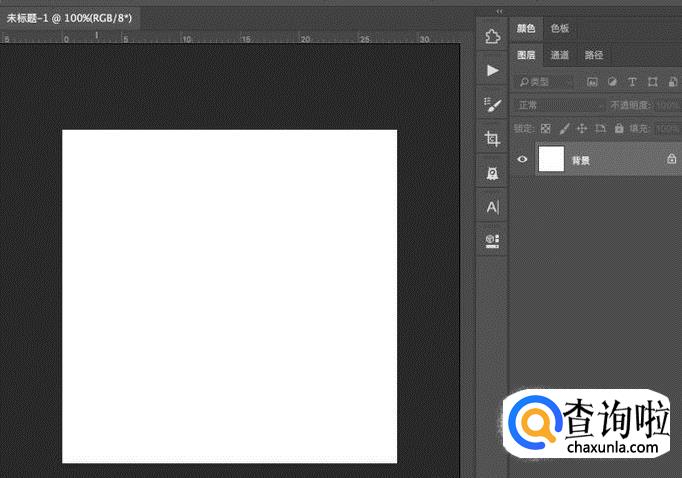Hide the 背景 layer with eye icon

[x=522, y=159]
